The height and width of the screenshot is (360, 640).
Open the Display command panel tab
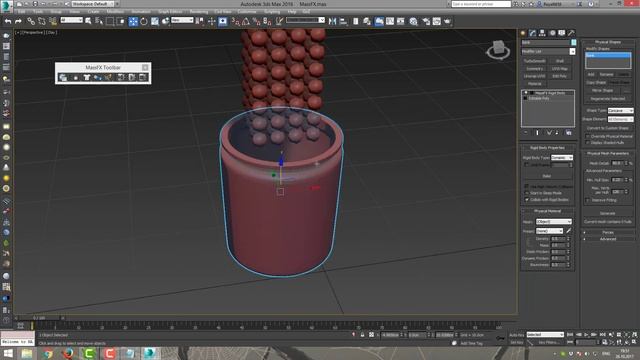(562, 33)
